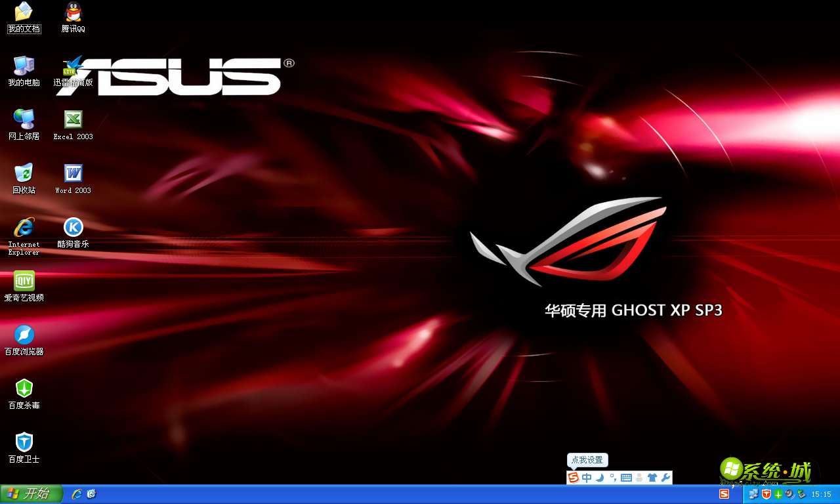Toggle full/half width using the moon icon
This screenshot has width=840, height=504.
coord(599,478)
